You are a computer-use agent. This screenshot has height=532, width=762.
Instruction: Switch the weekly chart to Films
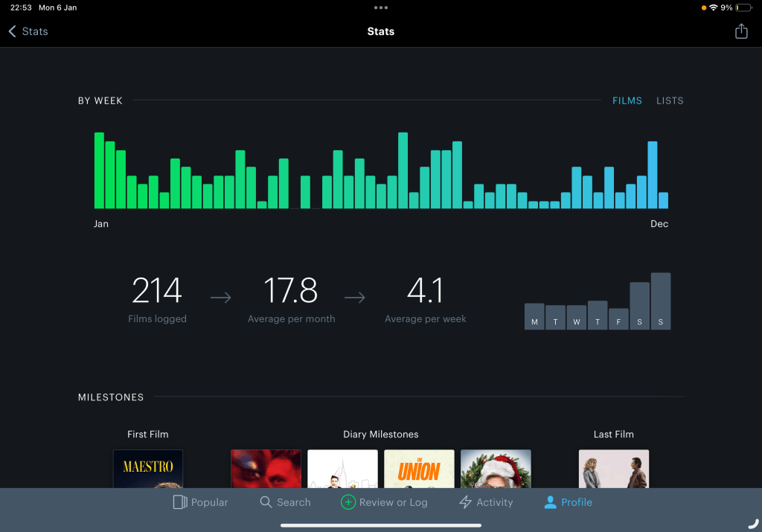627,100
